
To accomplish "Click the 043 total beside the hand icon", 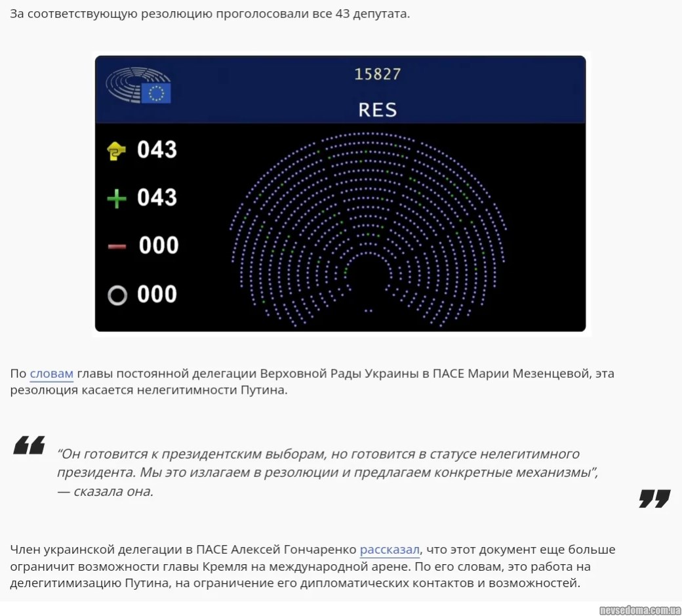I will pos(157,150).
